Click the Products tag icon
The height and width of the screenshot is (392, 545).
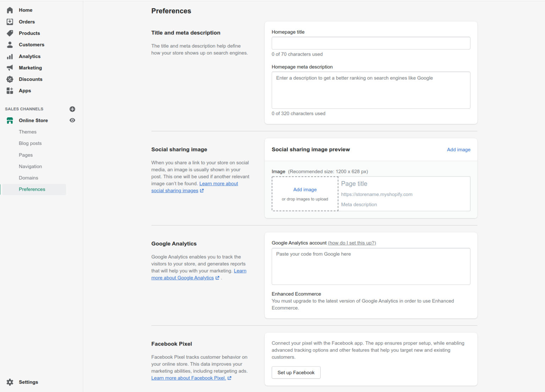(x=10, y=33)
